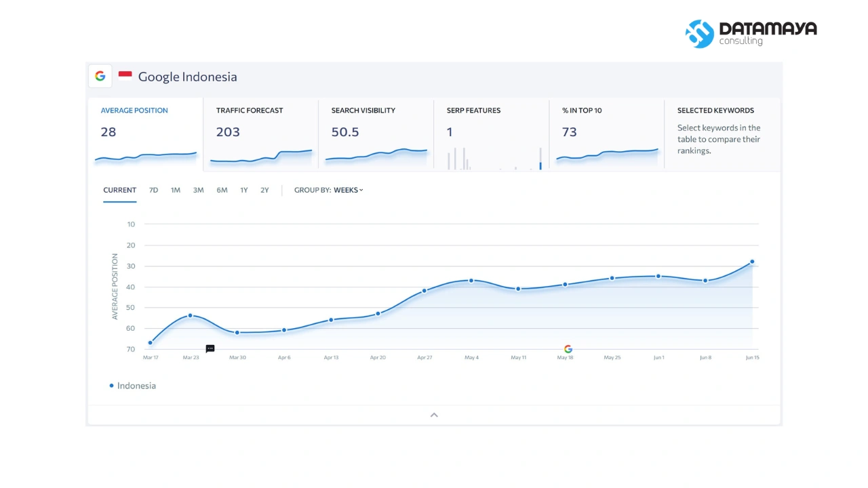The width and height of the screenshot is (868, 488).
Task: Select the Traffic Forecast metric card
Action: (x=260, y=134)
